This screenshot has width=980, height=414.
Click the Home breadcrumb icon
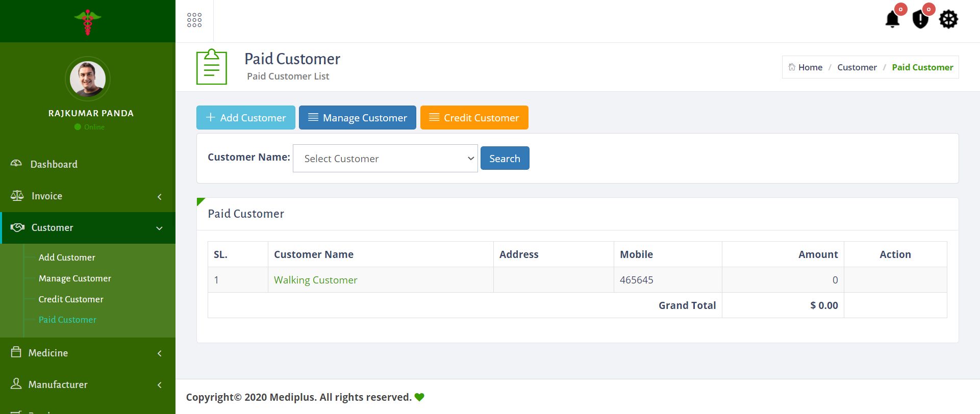coord(792,67)
